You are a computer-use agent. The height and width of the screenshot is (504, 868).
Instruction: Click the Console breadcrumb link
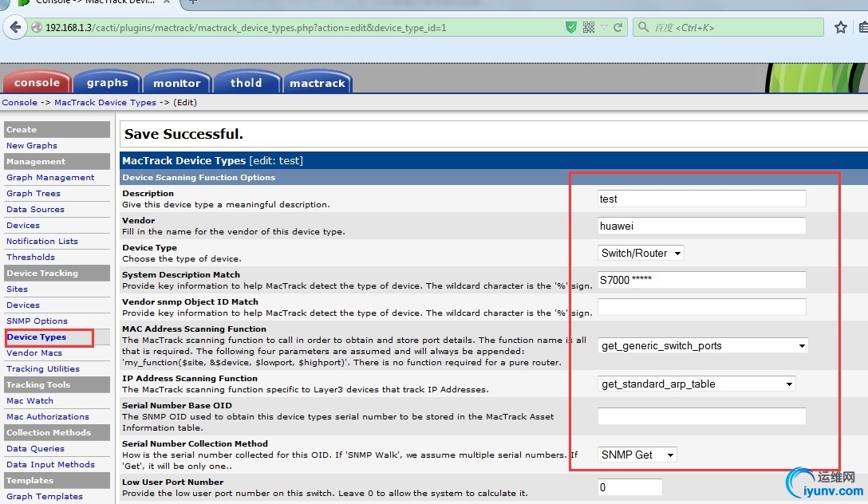(19, 102)
